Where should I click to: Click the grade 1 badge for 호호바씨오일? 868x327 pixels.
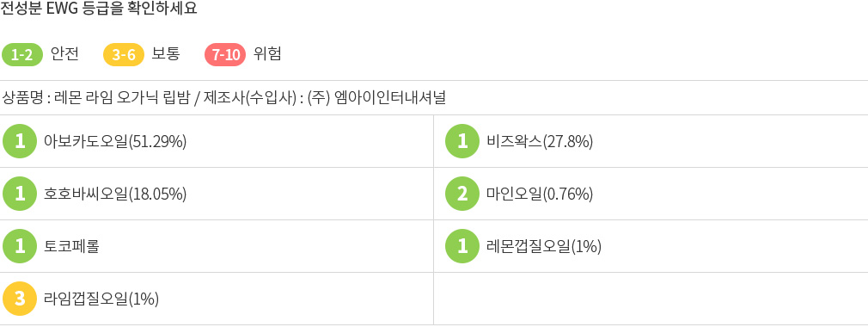(20, 194)
